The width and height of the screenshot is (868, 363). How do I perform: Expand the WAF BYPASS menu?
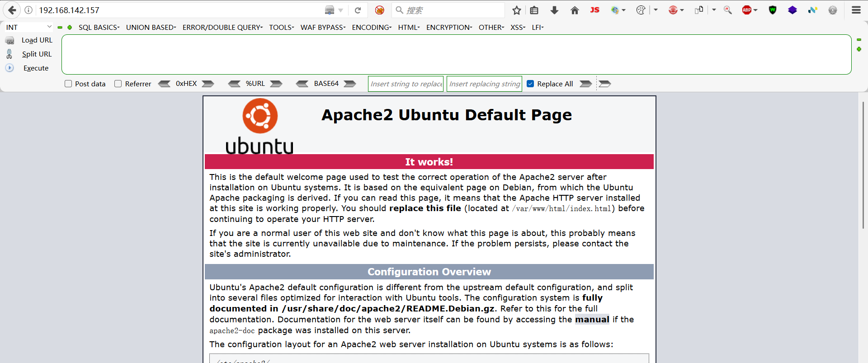[323, 27]
